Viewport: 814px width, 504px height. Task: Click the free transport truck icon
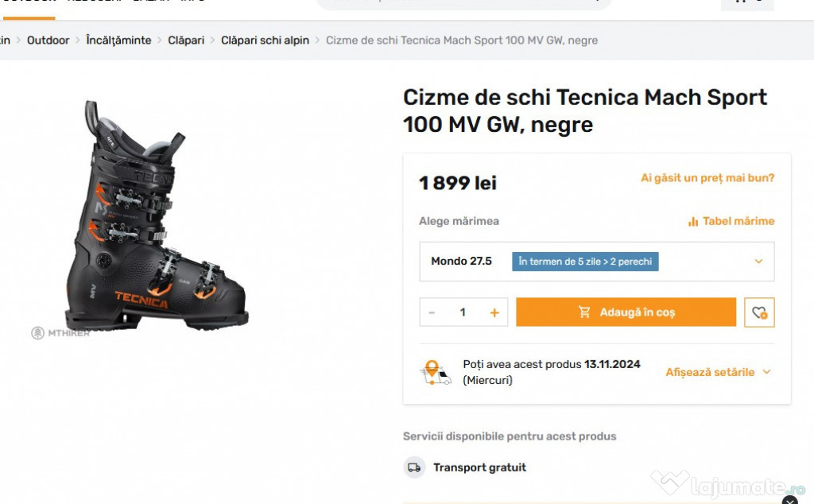414,467
